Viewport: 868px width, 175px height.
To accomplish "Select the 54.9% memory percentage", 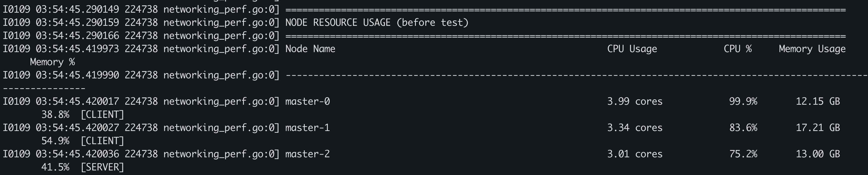I will [x=55, y=141].
